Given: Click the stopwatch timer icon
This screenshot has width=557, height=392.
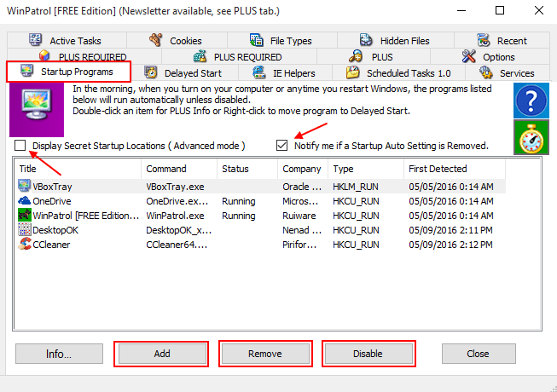Looking at the screenshot, I should pos(531,137).
